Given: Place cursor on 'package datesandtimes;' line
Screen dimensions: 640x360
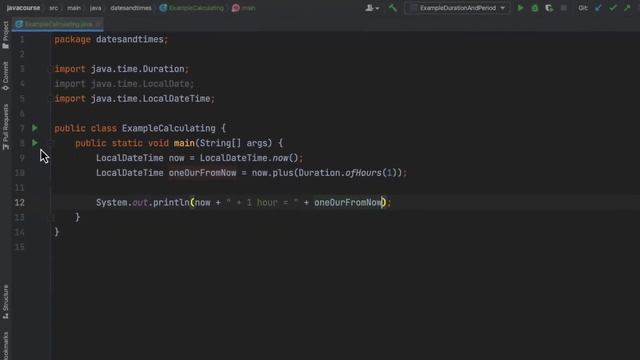Looking at the screenshot, I should 111,39.
